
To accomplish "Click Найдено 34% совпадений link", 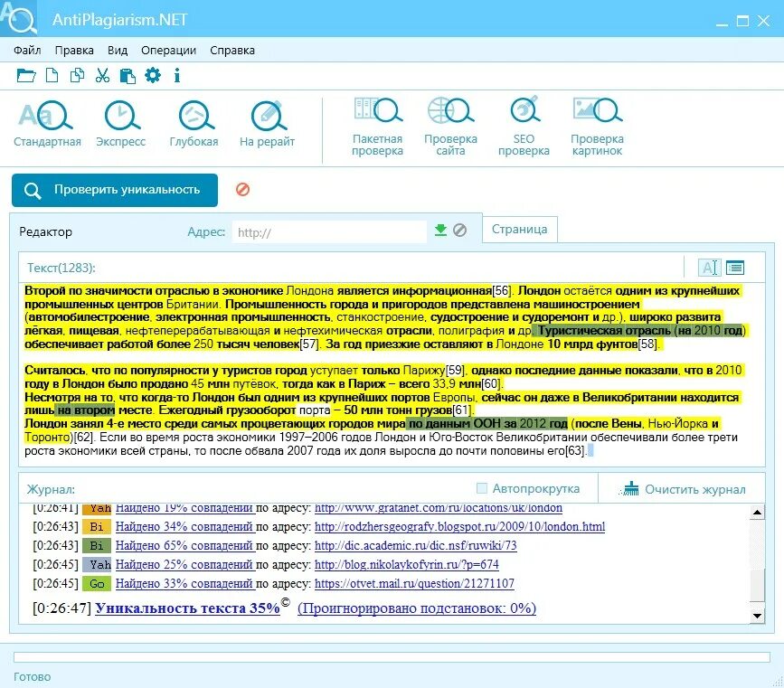I will click(x=185, y=526).
